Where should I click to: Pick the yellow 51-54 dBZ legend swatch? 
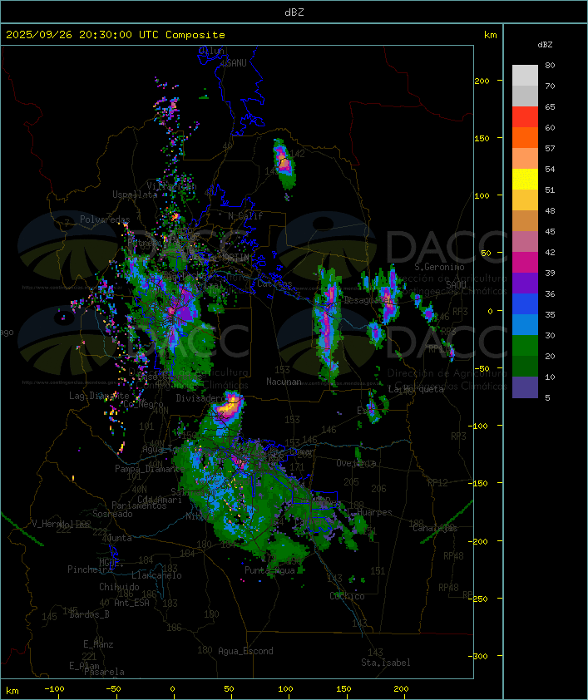pos(525,179)
